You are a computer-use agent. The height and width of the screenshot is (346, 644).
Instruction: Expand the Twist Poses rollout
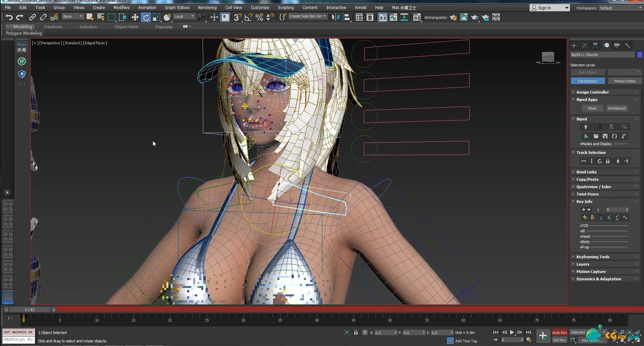click(605, 194)
